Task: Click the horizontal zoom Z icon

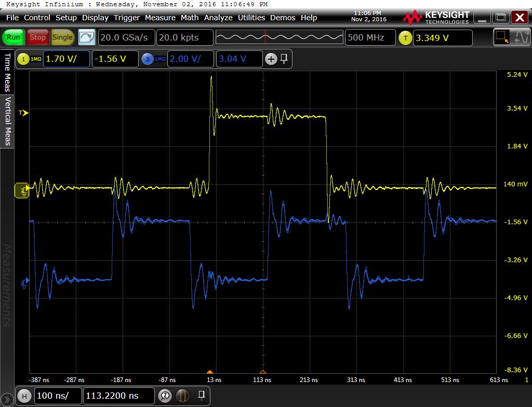Action: pos(165,396)
